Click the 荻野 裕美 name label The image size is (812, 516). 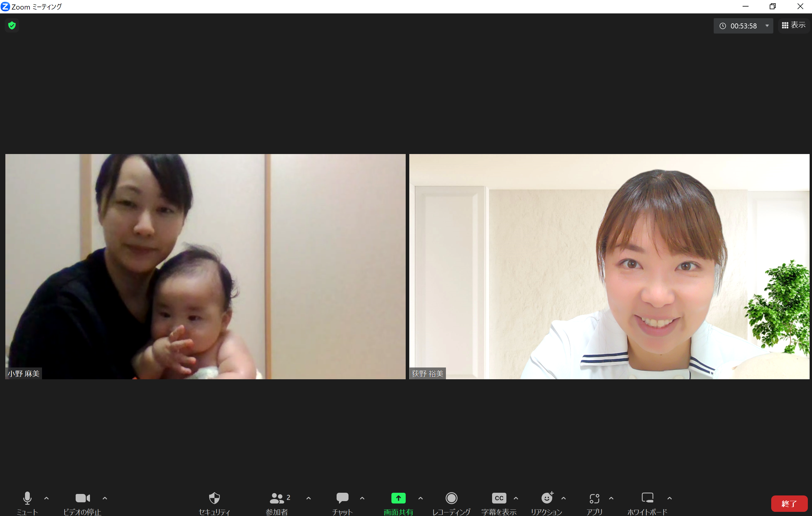427,373
